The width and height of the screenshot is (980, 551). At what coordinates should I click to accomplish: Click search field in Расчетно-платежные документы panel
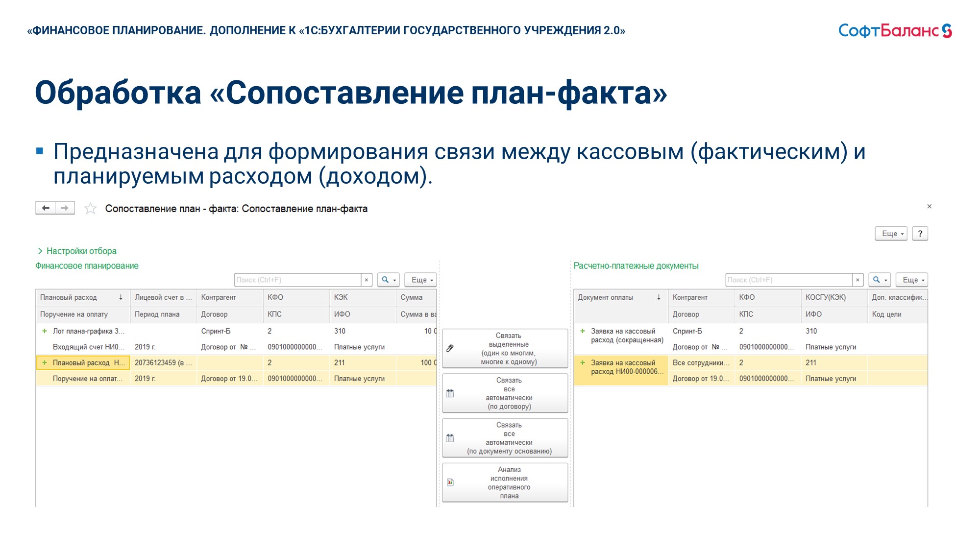click(x=789, y=280)
